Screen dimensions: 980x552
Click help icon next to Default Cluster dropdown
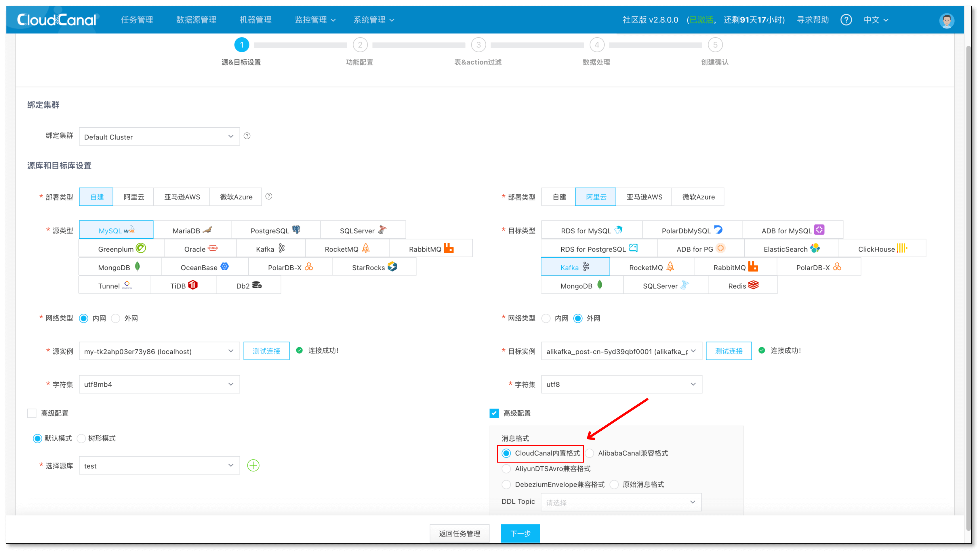(x=247, y=136)
